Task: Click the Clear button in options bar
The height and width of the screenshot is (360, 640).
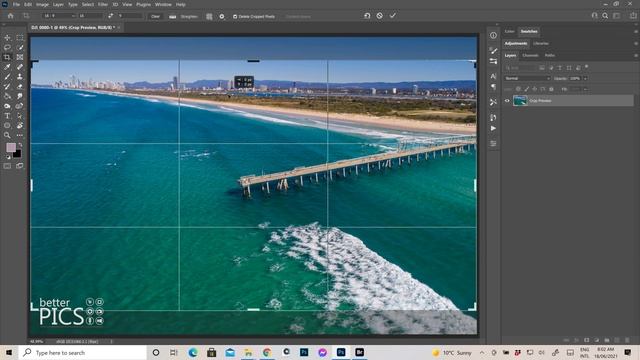Action: point(156,16)
